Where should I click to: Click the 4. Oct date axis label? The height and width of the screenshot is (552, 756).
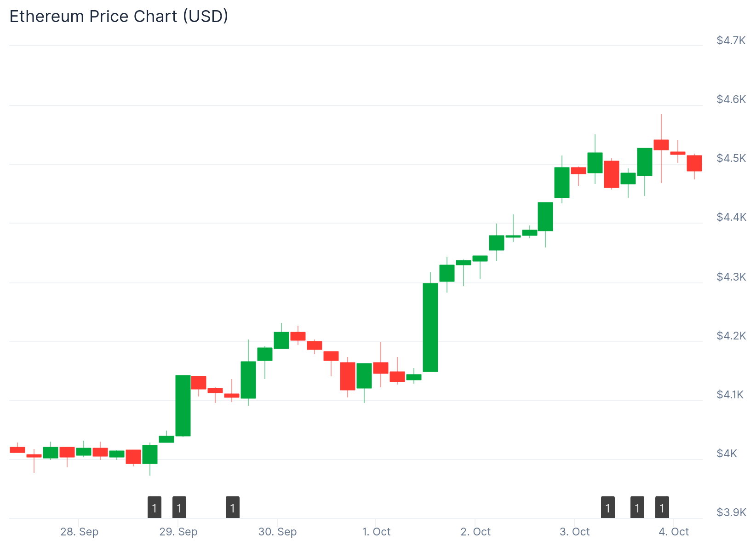click(673, 532)
